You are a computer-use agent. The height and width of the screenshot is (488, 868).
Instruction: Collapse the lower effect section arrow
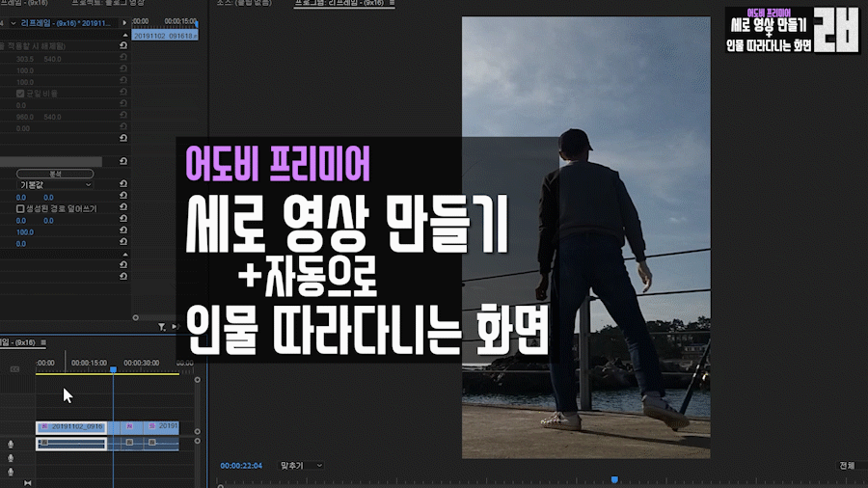click(x=125, y=255)
